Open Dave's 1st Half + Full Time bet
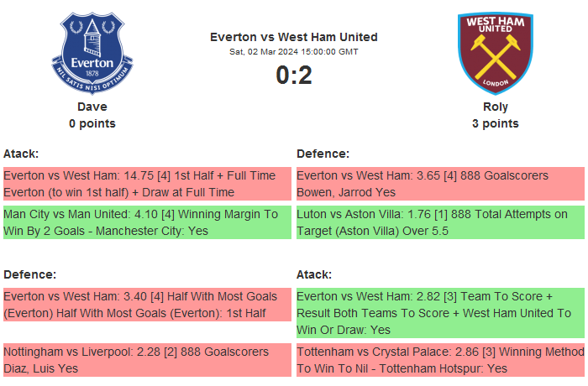 pyautogui.click(x=147, y=184)
